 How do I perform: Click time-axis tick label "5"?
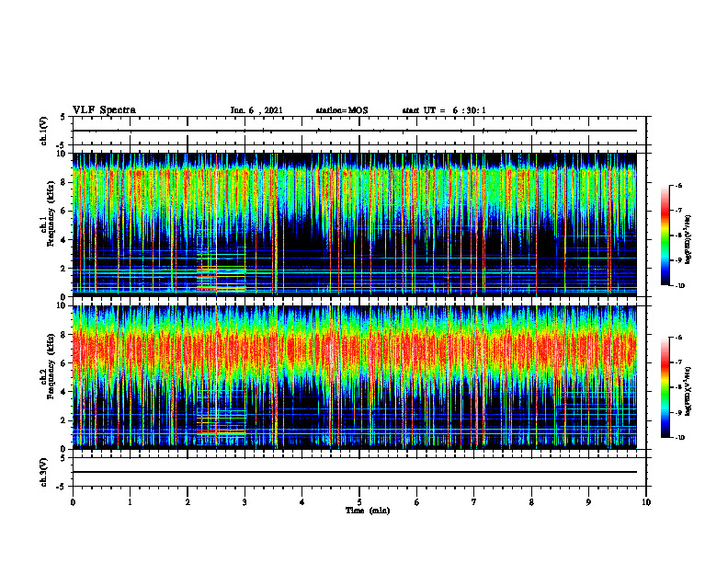click(359, 502)
